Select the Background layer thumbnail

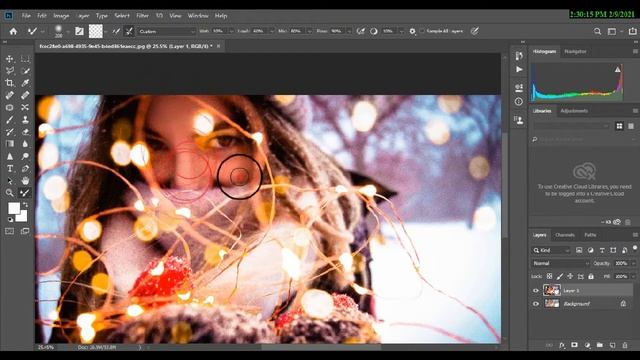[x=552, y=303]
